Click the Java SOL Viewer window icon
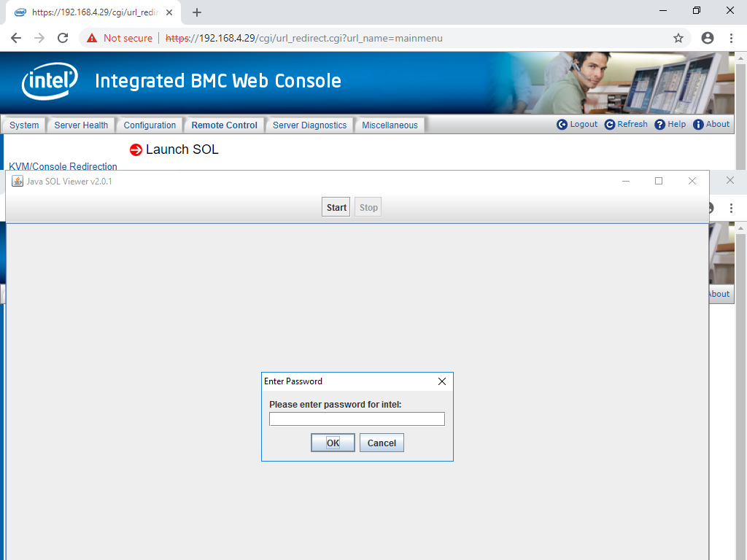 (x=18, y=181)
